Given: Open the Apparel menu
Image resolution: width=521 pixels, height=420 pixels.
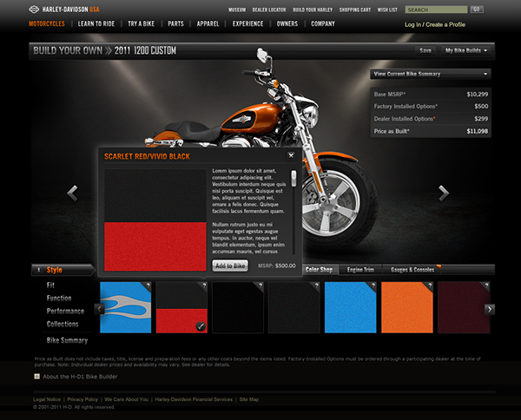Looking at the screenshot, I should coord(208,23).
